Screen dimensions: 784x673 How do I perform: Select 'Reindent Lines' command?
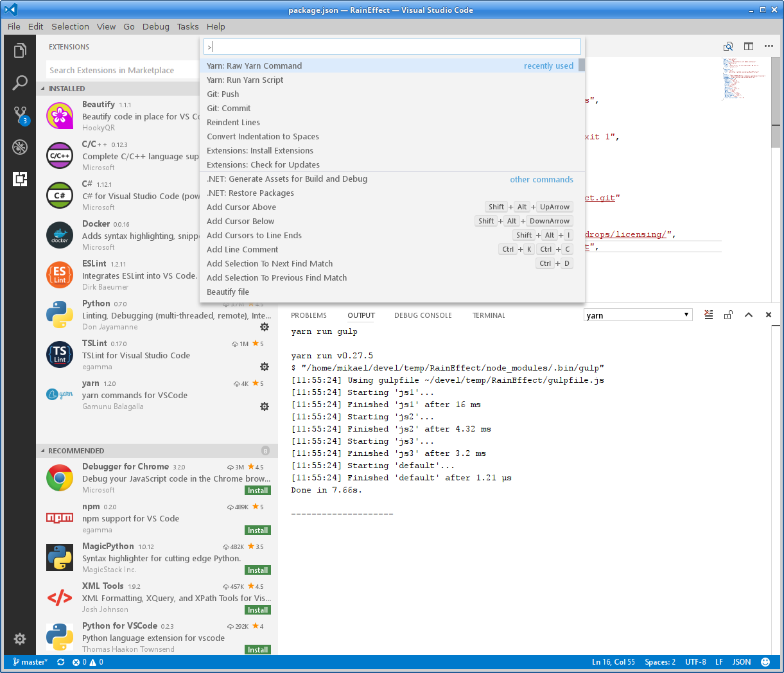click(388, 122)
